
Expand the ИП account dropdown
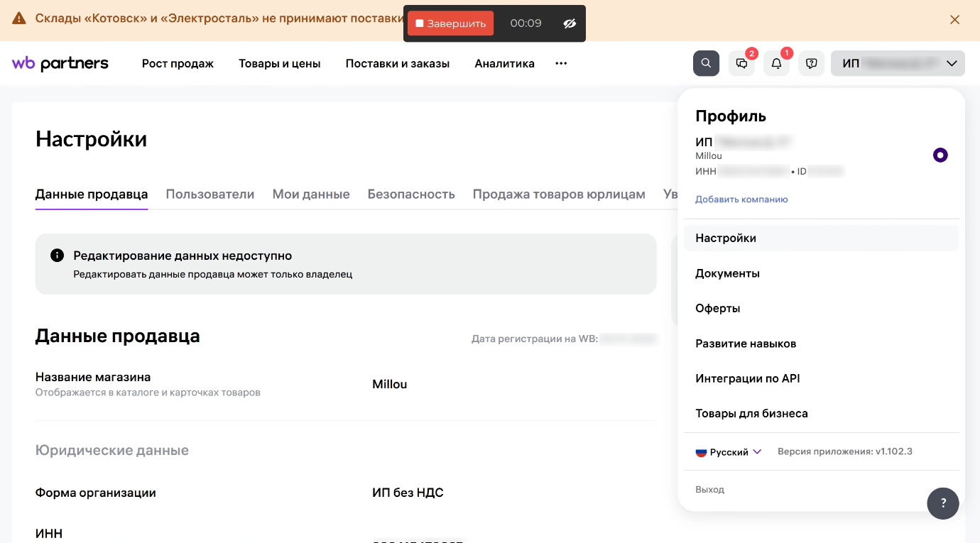pos(898,63)
